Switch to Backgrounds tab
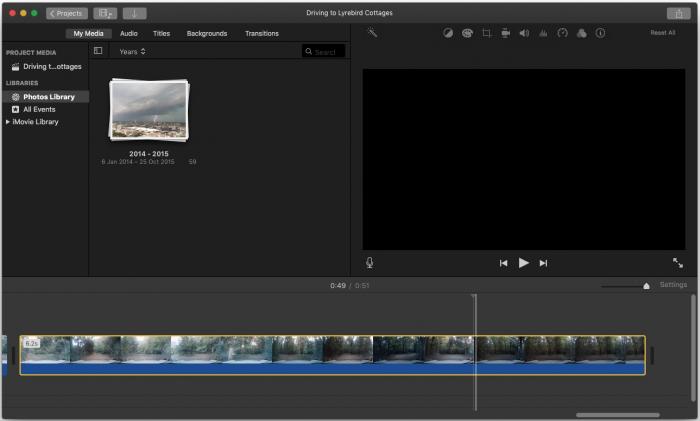Image resolution: width=700 pixels, height=421 pixels. tap(207, 33)
